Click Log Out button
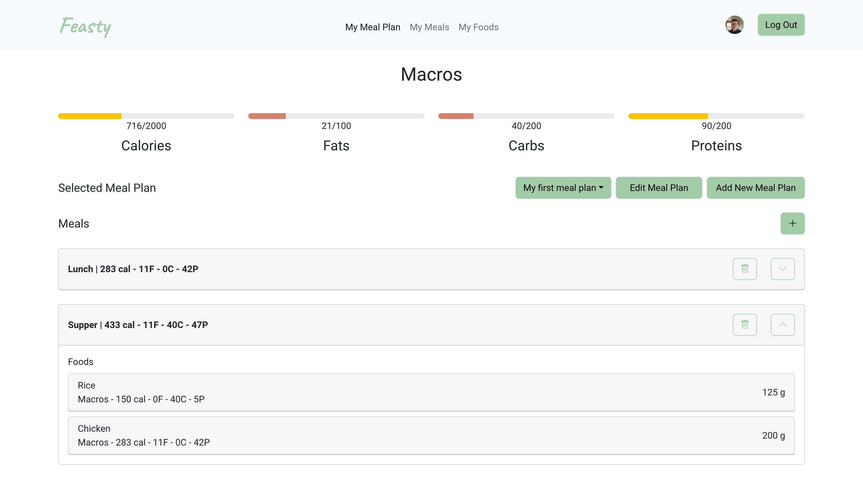Screen dimensions: 863x504 coord(781,24)
